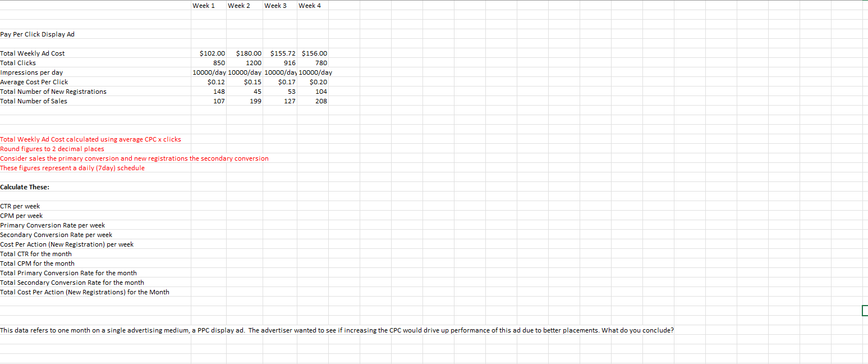Click the primary conversion red note

pyautogui.click(x=134, y=158)
